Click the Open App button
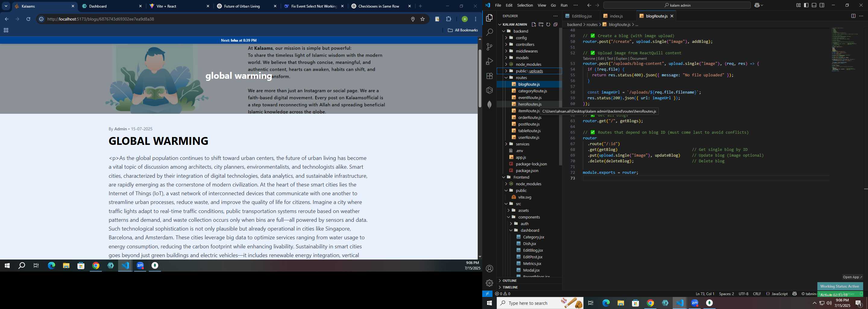The width and height of the screenshot is (868, 309). [853, 277]
